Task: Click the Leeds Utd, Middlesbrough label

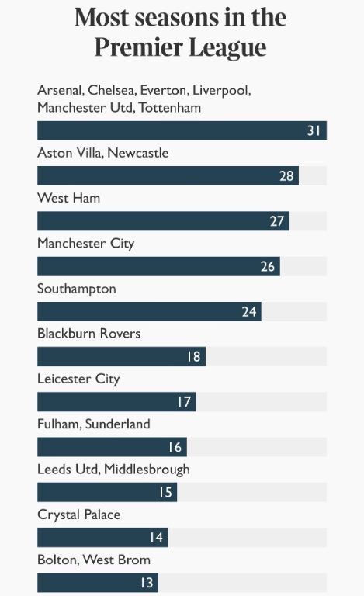Action: [x=113, y=470]
